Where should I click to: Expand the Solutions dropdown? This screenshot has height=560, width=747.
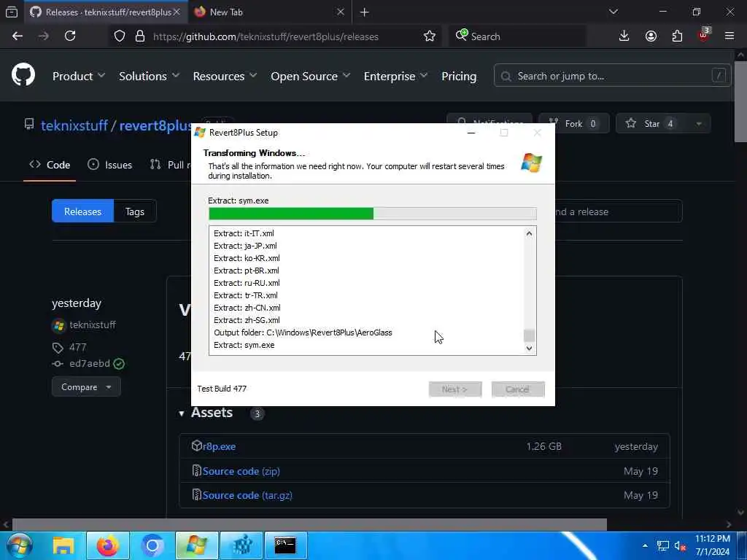coord(149,76)
